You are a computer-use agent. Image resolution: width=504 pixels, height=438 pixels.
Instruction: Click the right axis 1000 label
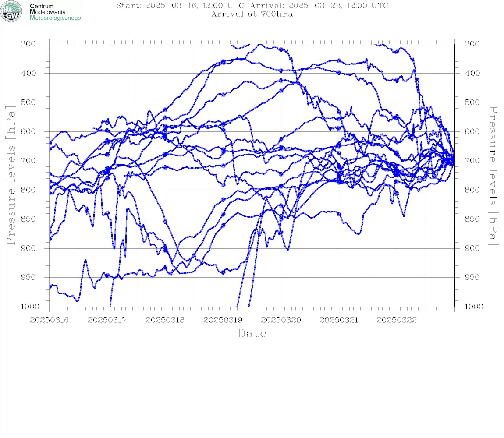tap(474, 307)
